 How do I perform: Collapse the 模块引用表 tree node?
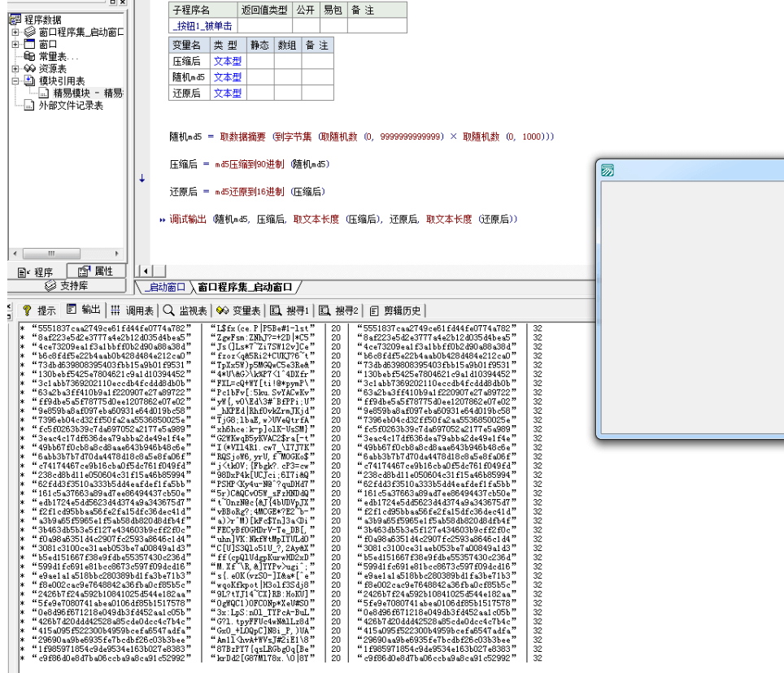click(15, 80)
